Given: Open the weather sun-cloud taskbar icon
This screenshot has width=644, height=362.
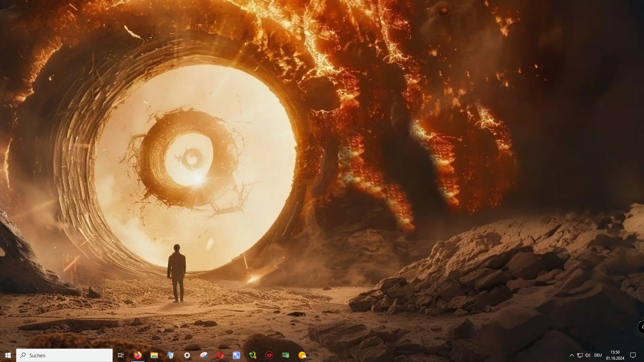Looking at the screenshot, I should [302, 355].
